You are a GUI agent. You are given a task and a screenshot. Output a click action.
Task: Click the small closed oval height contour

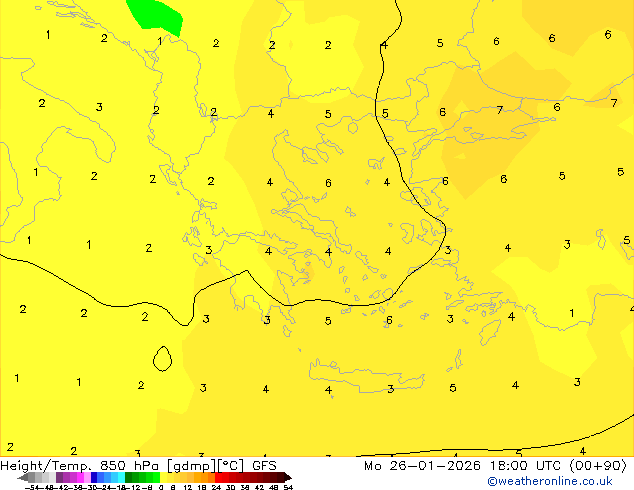pos(162,359)
